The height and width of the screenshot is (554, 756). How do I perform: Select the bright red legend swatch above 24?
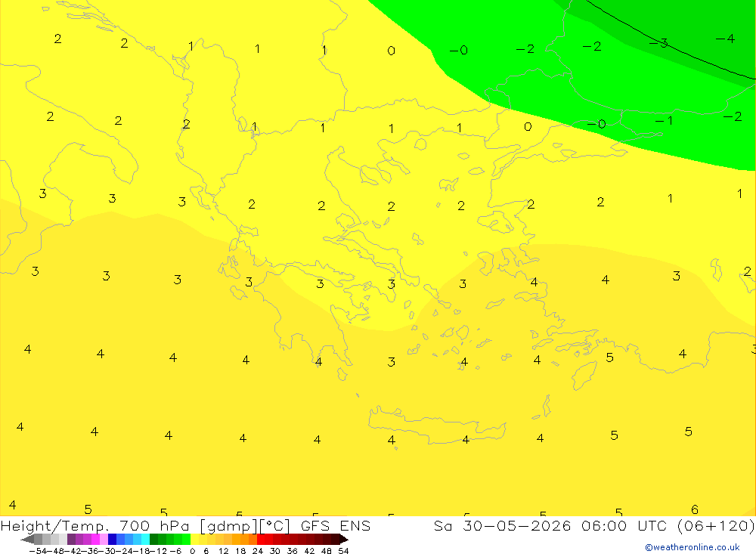pyautogui.click(x=261, y=539)
